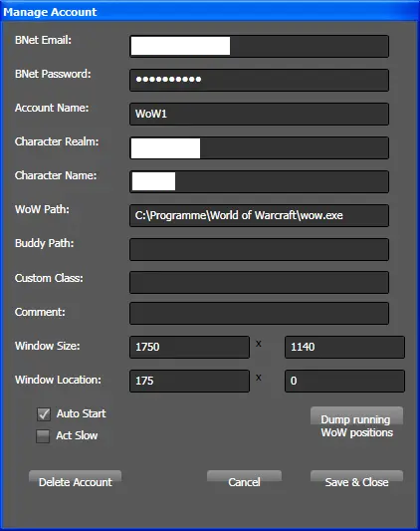The image size is (420, 531).
Task: Click the BNet Email input field
Action: point(259,46)
